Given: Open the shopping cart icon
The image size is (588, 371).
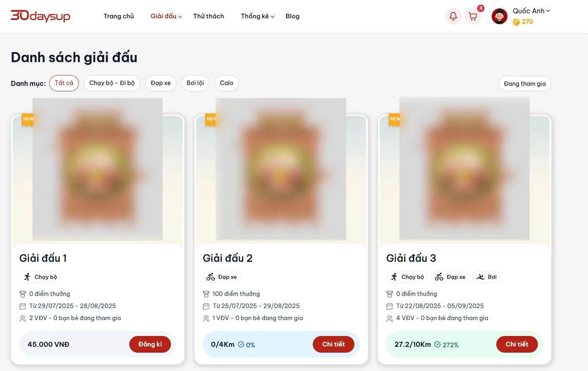Looking at the screenshot, I should [473, 16].
